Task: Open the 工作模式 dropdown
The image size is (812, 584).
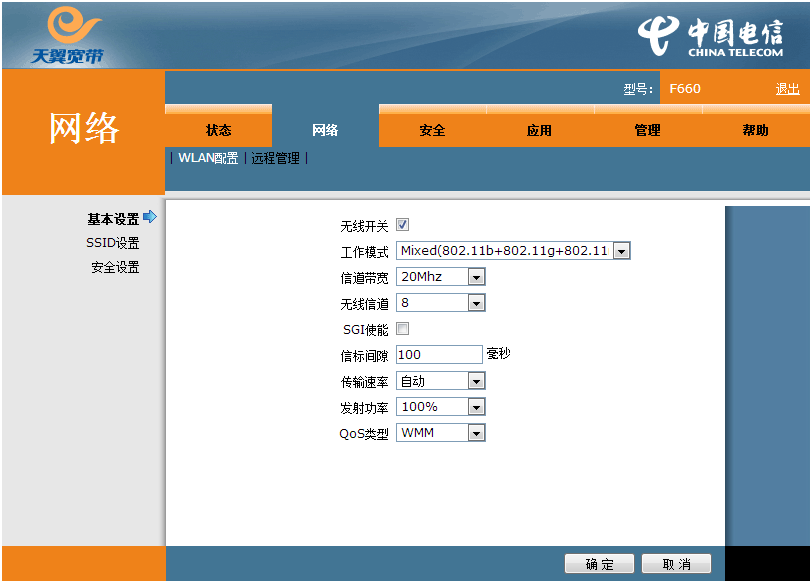Action: click(x=513, y=251)
